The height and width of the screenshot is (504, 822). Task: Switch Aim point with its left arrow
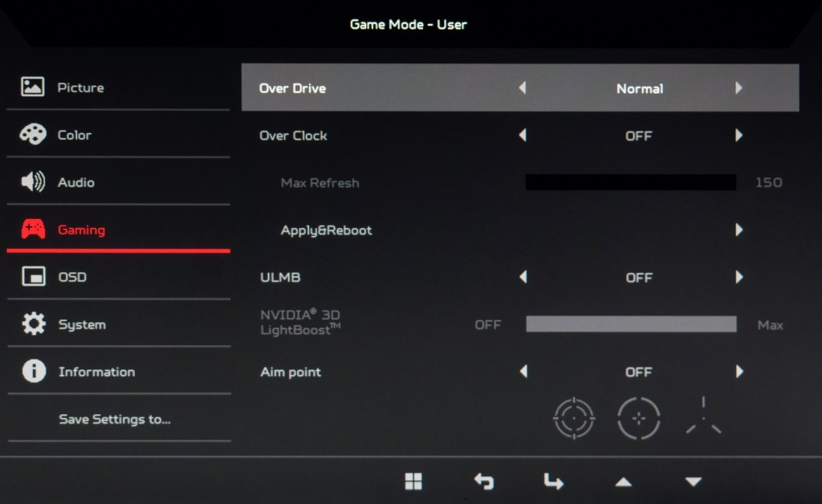pyautogui.click(x=523, y=372)
